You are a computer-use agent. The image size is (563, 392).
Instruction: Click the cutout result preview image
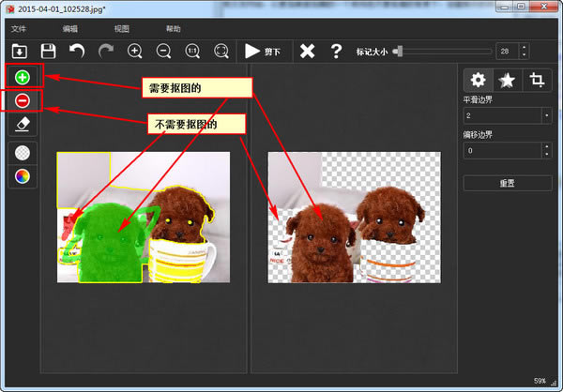click(x=355, y=218)
